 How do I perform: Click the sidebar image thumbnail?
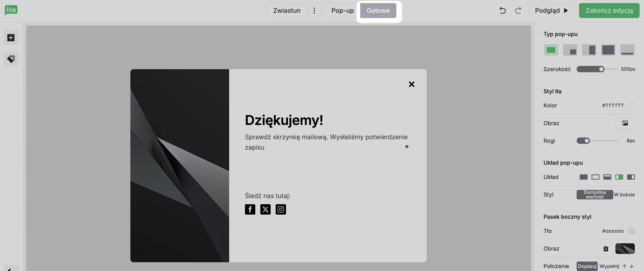click(x=625, y=248)
